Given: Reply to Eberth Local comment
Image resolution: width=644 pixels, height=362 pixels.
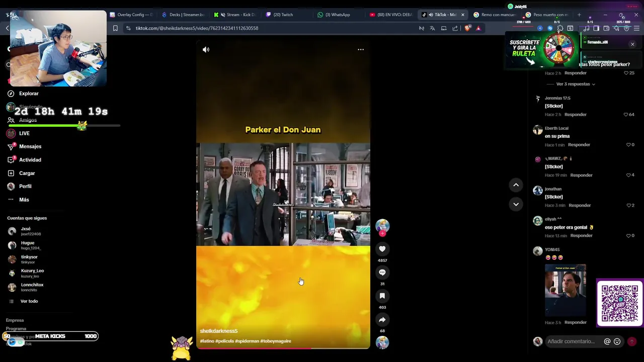Looking at the screenshot, I should coord(579,145).
